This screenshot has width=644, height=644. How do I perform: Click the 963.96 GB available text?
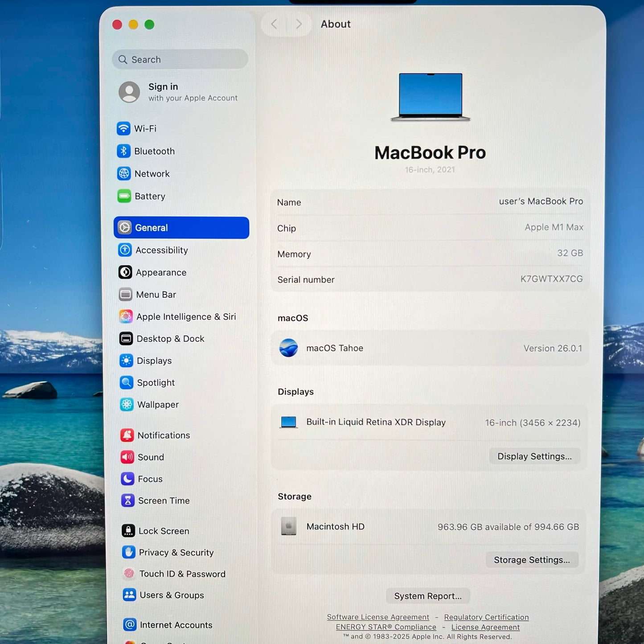point(508,527)
